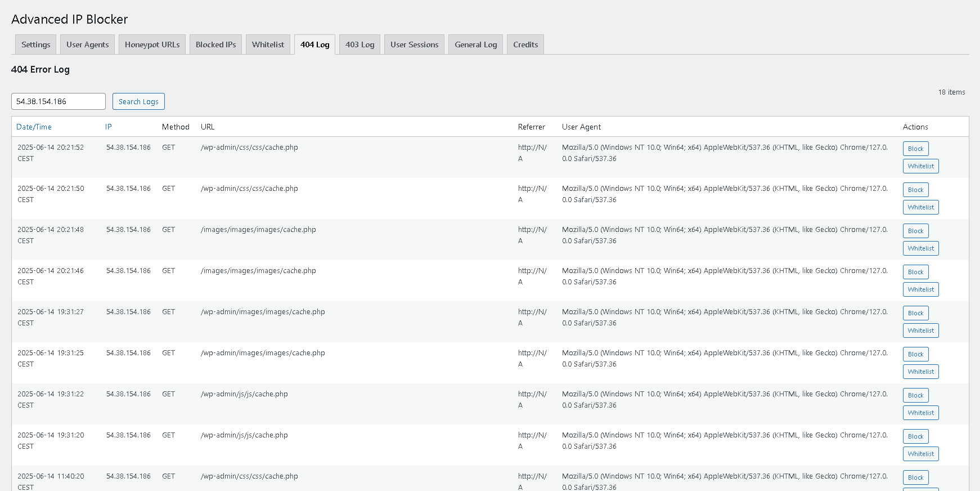Viewport: 980px width, 491px height.
Task: Whitelist the IP in the 20:21:50 row
Action: (x=921, y=207)
